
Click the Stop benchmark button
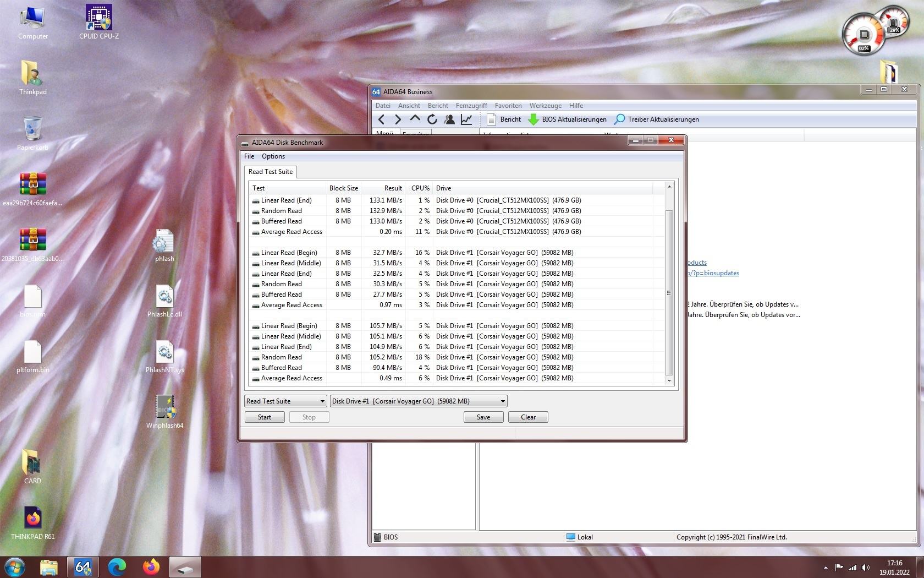click(309, 417)
